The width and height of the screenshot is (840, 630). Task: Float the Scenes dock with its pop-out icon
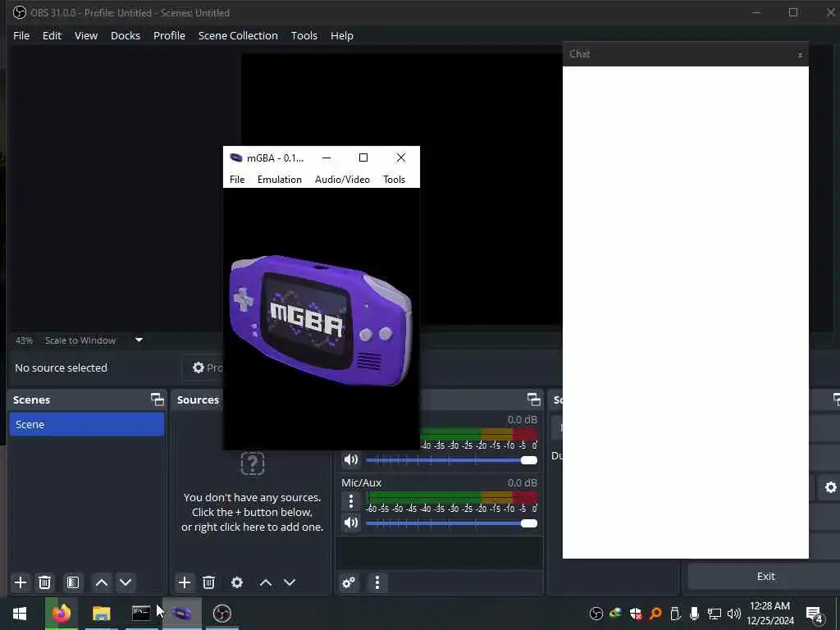(157, 399)
